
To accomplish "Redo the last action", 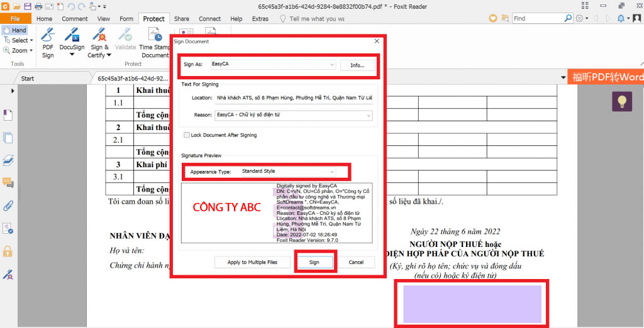I will click(81, 6).
